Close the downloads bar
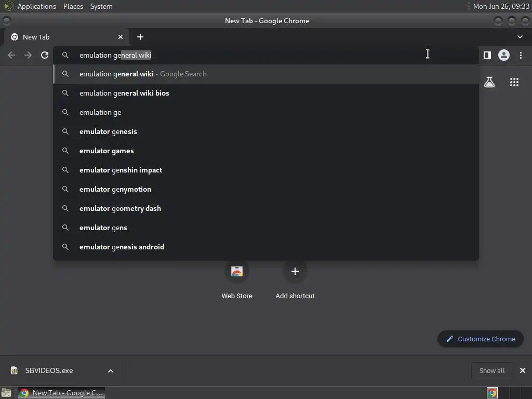532x399 pixels. [523, 370]
